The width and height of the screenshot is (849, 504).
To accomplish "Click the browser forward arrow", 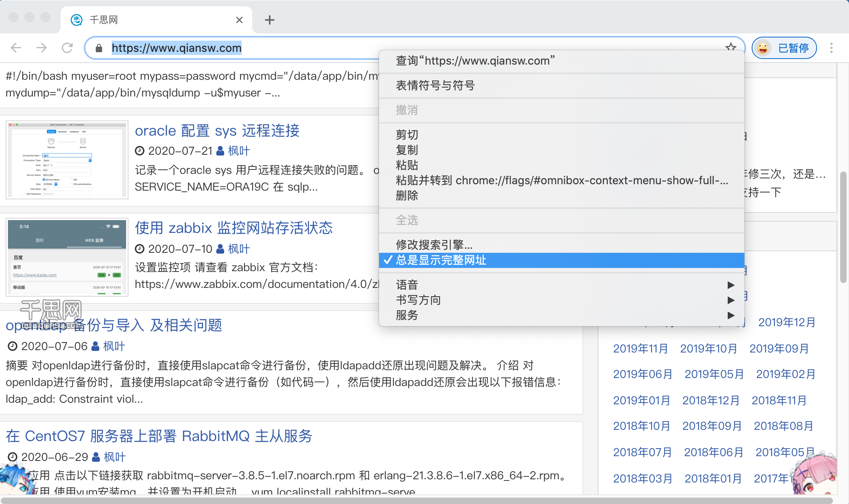I will tap(41, 48).
